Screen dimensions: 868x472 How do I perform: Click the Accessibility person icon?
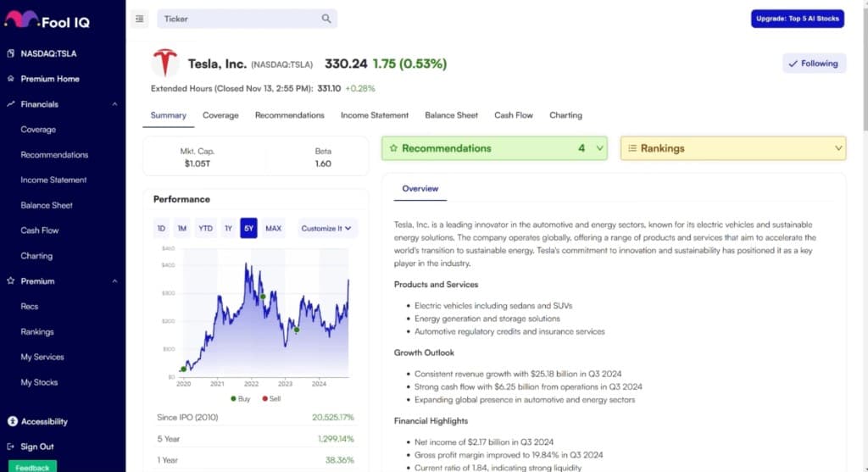click(x=12, y=421)
